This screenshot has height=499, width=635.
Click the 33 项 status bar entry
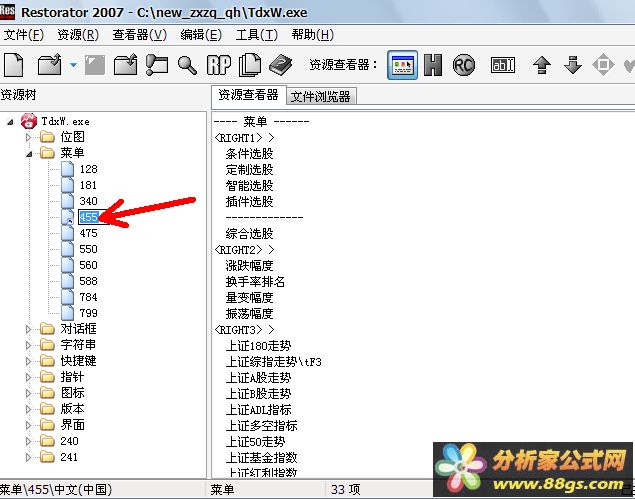point(345,490)
